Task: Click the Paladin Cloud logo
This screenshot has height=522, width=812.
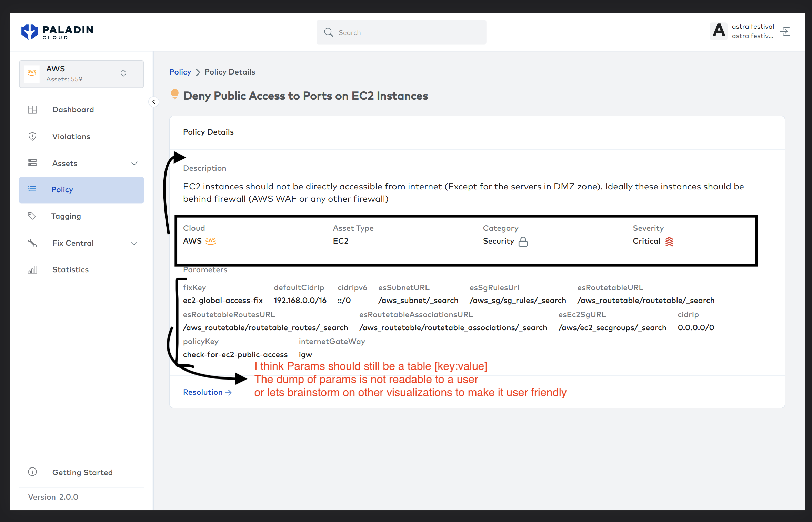Action: (x=57, y=31)
